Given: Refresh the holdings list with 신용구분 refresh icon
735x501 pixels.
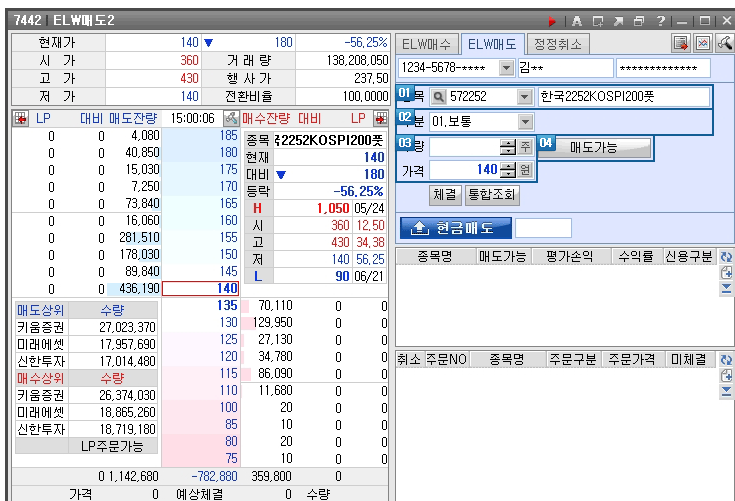Looking at the screenshot, I should 726,257.
